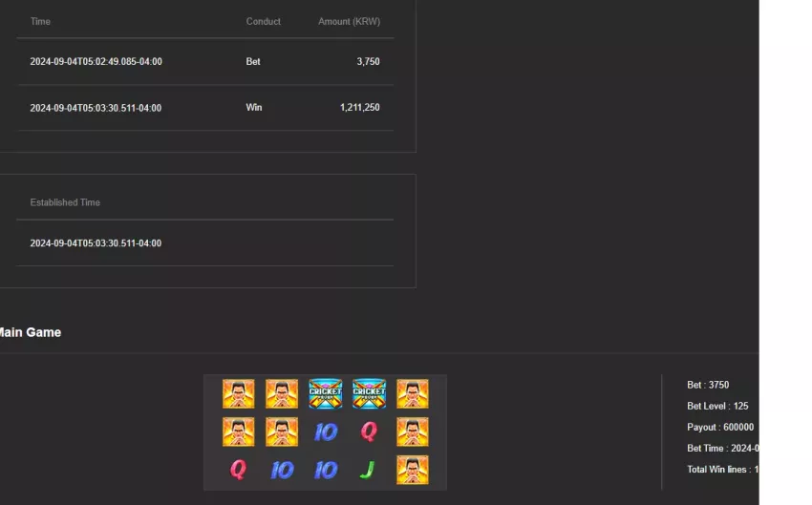Image resolution: width=812 pixels, height=505 pixels.
Task: Select the Win amount 1,211,250
Action: [360, 108]
